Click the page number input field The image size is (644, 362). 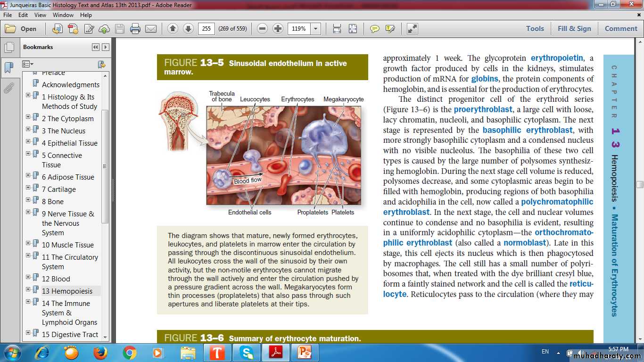tap(206, 29)
